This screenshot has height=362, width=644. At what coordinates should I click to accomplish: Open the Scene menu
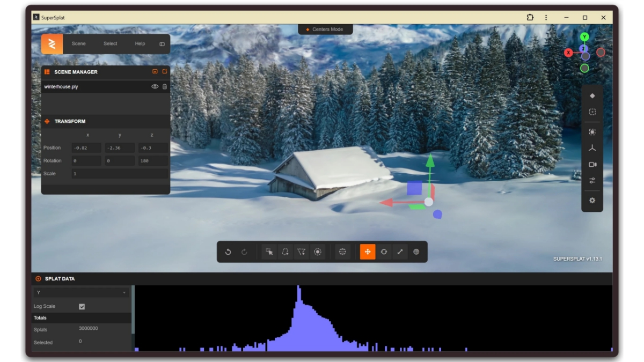79,44
